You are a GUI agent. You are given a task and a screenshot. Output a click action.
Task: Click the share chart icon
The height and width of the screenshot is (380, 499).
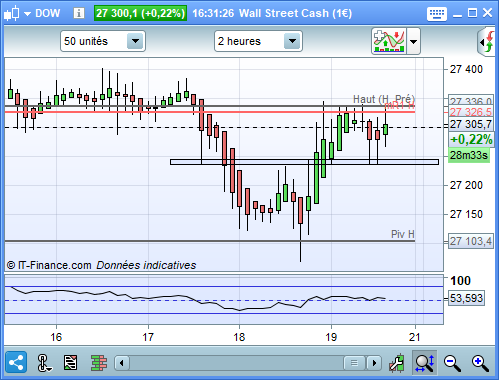click(16, 362)
